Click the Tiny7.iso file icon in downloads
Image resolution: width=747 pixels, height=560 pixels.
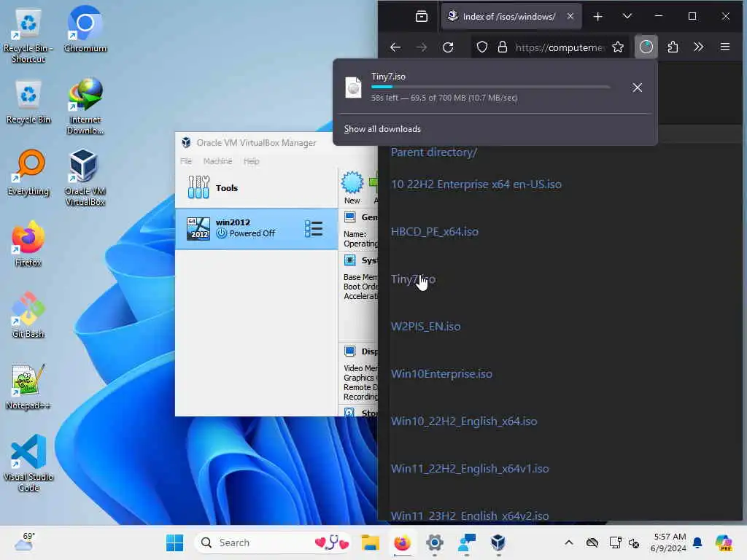point(354,87)
